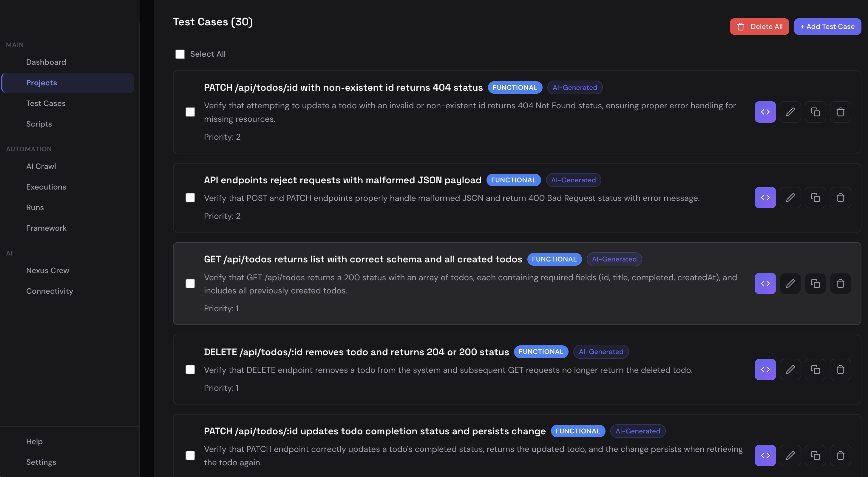Open code view for the GET /api/todos test

tap(765, 284)
